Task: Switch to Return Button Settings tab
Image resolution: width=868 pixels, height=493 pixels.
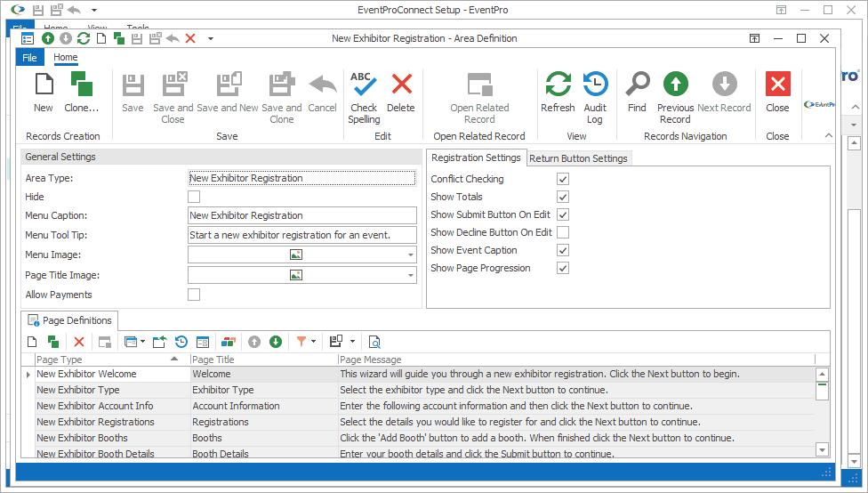Action: pos(578,158)
